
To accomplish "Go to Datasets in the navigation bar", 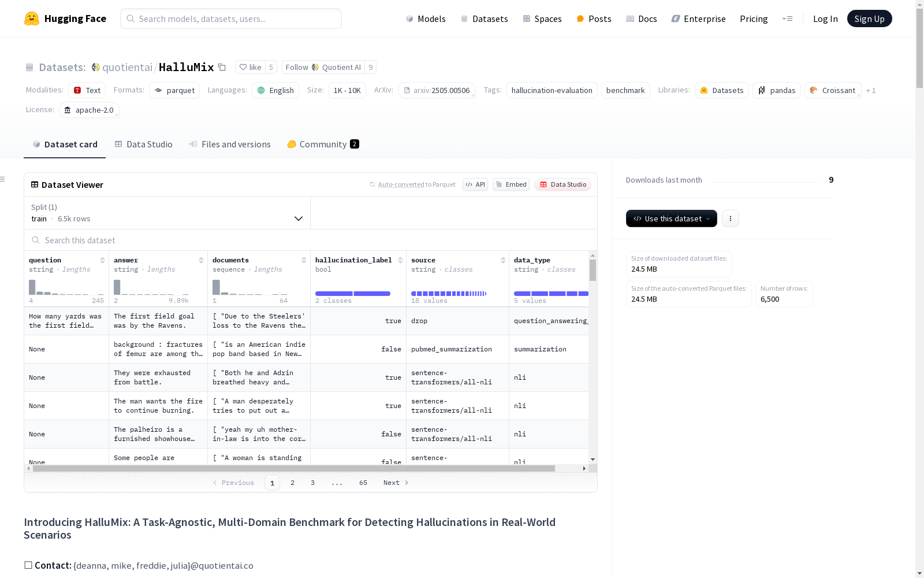I will tap(484, 18).
